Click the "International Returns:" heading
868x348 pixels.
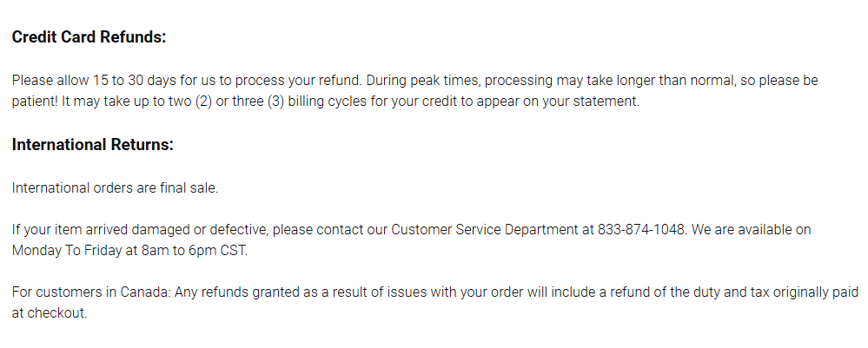(x=93, y=144)
